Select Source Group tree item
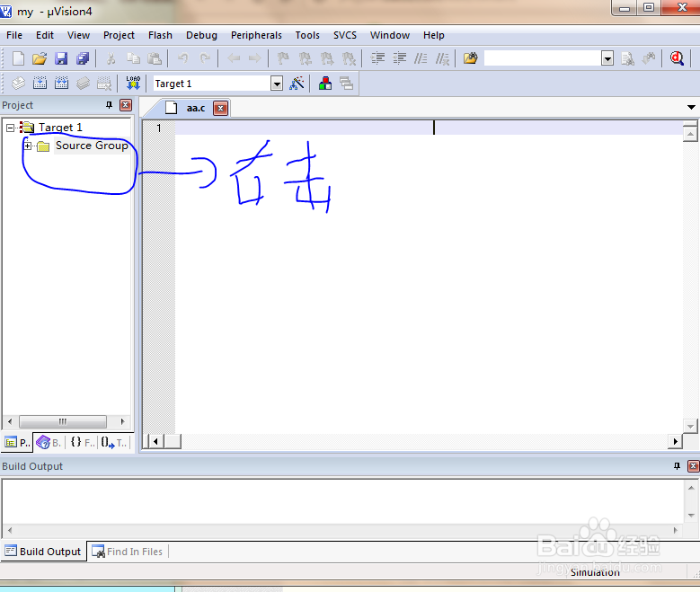The height and width of the screenshot is (592, 700). coord(92,146)
